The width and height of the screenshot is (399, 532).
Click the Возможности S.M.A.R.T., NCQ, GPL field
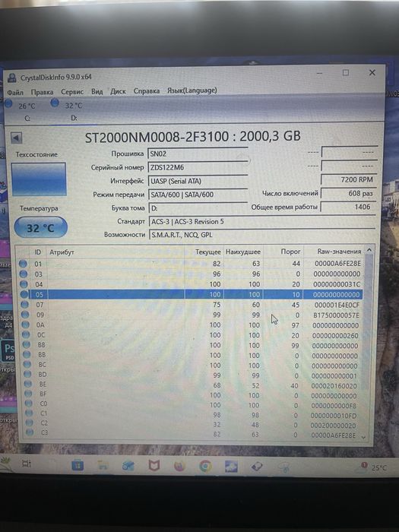pyautogui.click(x=262, y=234)
